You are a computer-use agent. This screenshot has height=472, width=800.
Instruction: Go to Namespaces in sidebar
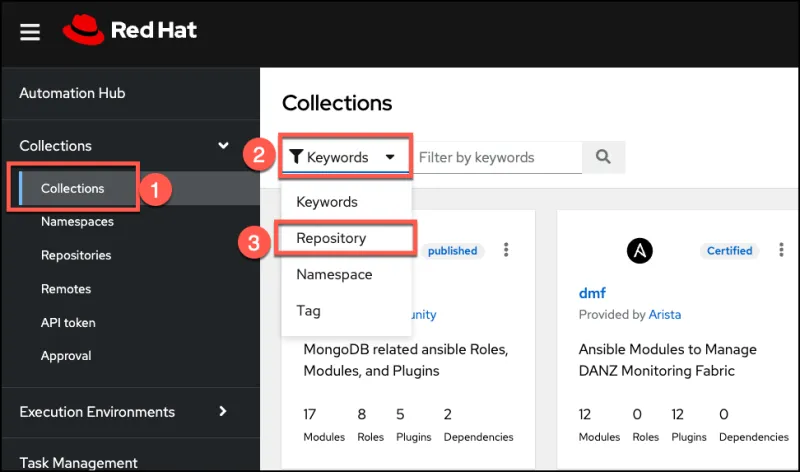tap(77, 221)
